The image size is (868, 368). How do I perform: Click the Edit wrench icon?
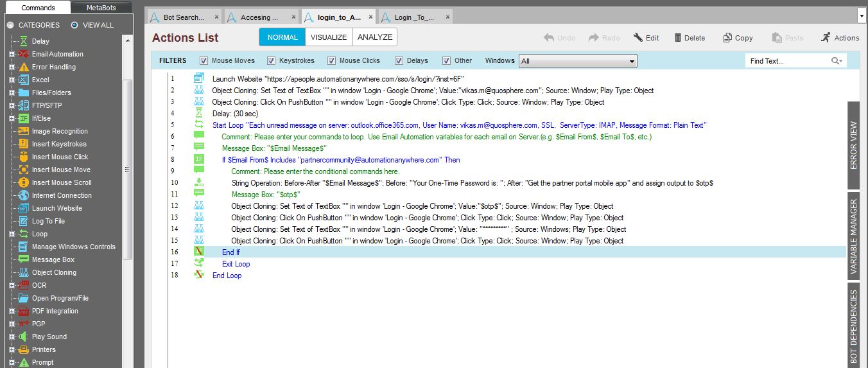[x=638, y=38]
